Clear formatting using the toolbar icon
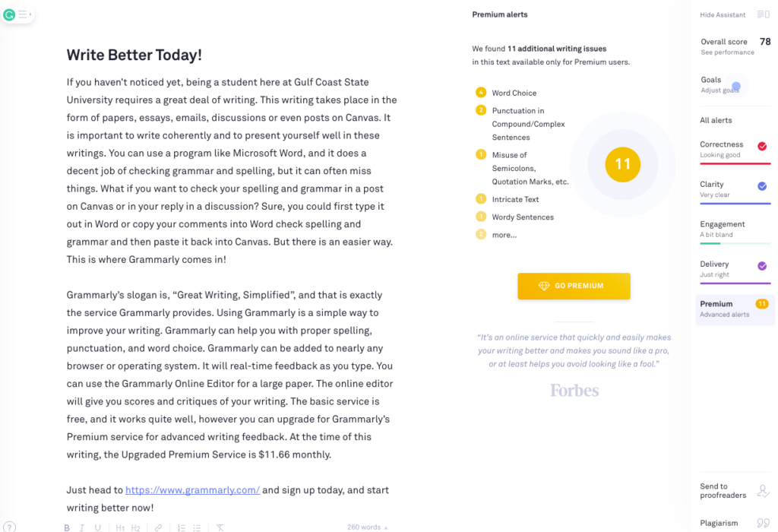 pos(220,527)
